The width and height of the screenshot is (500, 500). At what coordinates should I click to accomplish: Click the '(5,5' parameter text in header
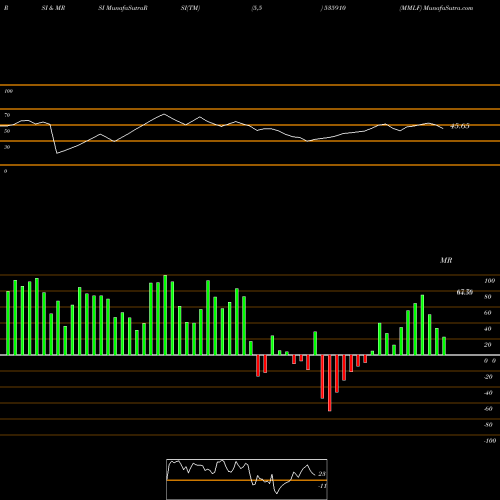click(x=257, y=8)
